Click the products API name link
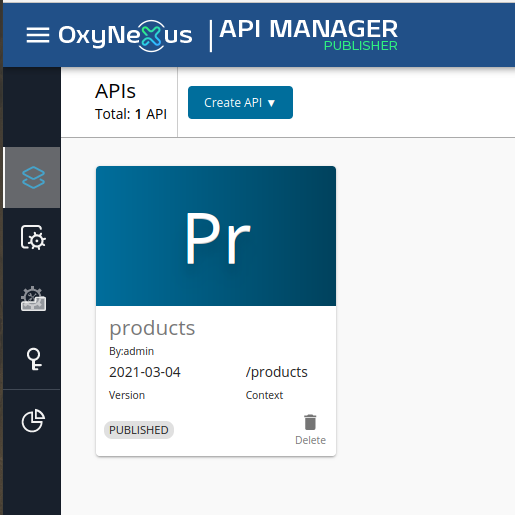 [152, 328]
